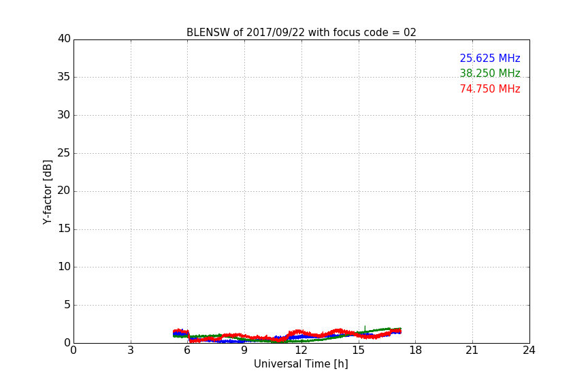This screenshot has height=392, width=588.
Task: Click the y-axis tick label '5'
Action: tap(67, 305)
